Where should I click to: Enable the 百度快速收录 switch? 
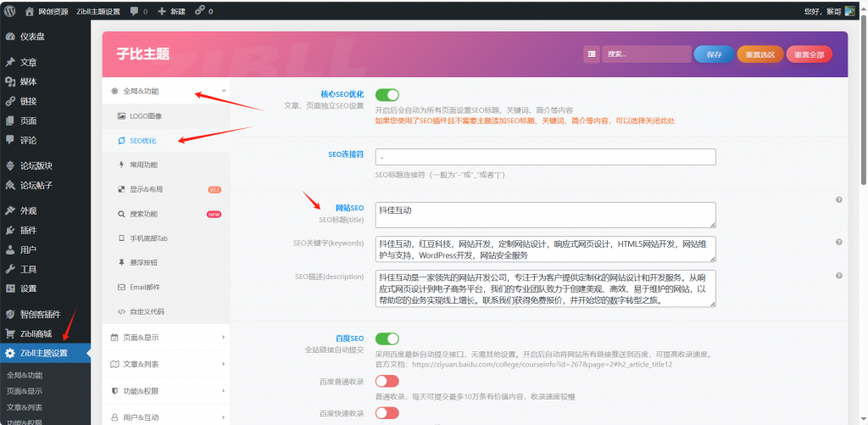(387, 413)
